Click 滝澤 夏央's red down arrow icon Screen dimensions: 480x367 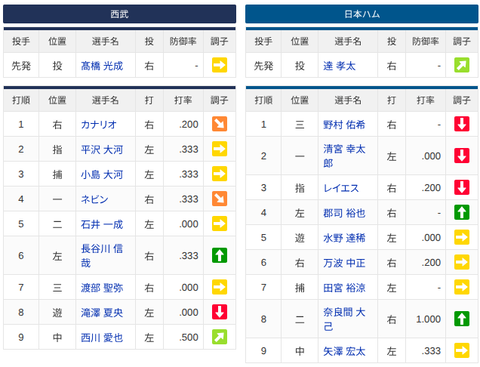219,312
